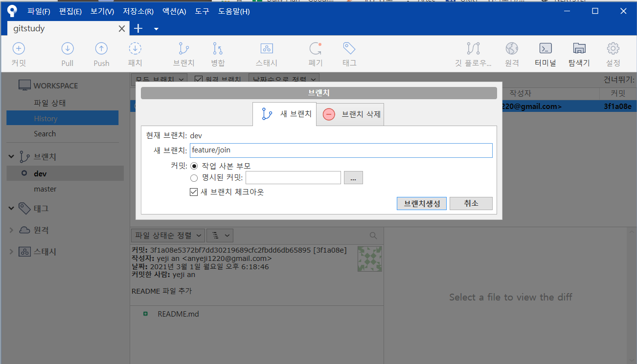Viewport: 637px width, 364px height.
Task: Click the commit hash 3f1a08e cell
Action: [617, 106]
